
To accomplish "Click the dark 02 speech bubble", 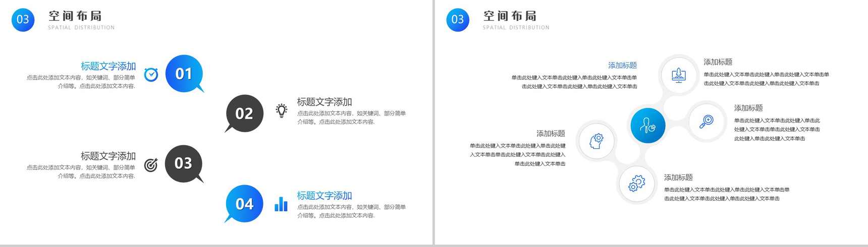I will pyautogui.click(x=244, y=113).
